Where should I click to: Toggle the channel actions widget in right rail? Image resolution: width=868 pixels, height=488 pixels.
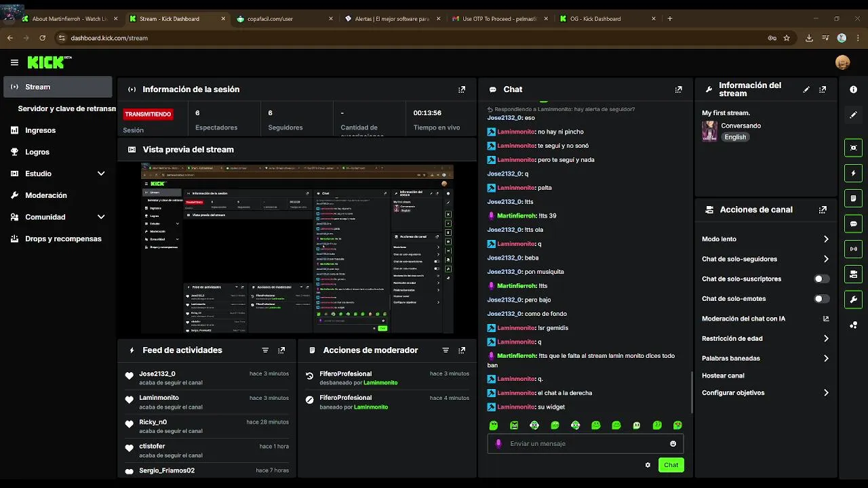[853, 274]
